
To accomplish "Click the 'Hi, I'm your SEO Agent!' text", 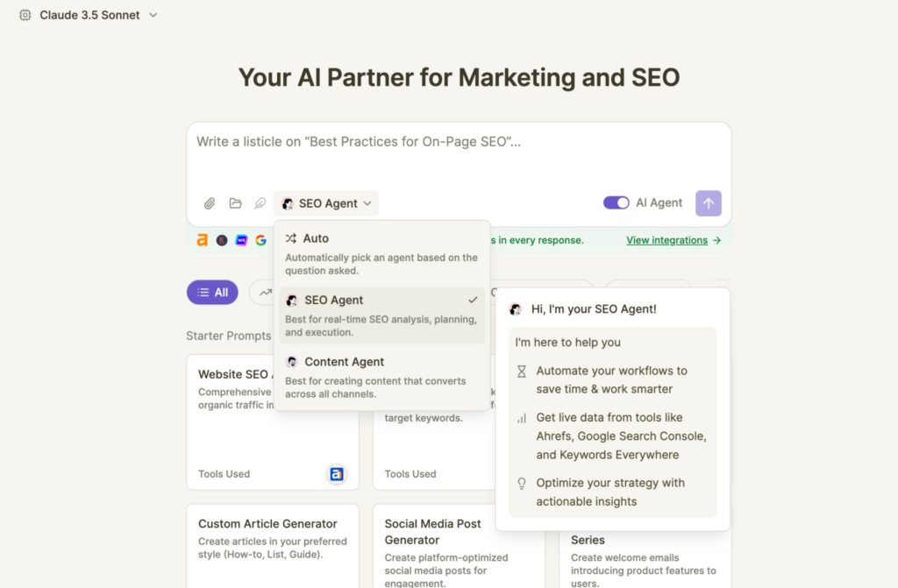I will 594,309.
